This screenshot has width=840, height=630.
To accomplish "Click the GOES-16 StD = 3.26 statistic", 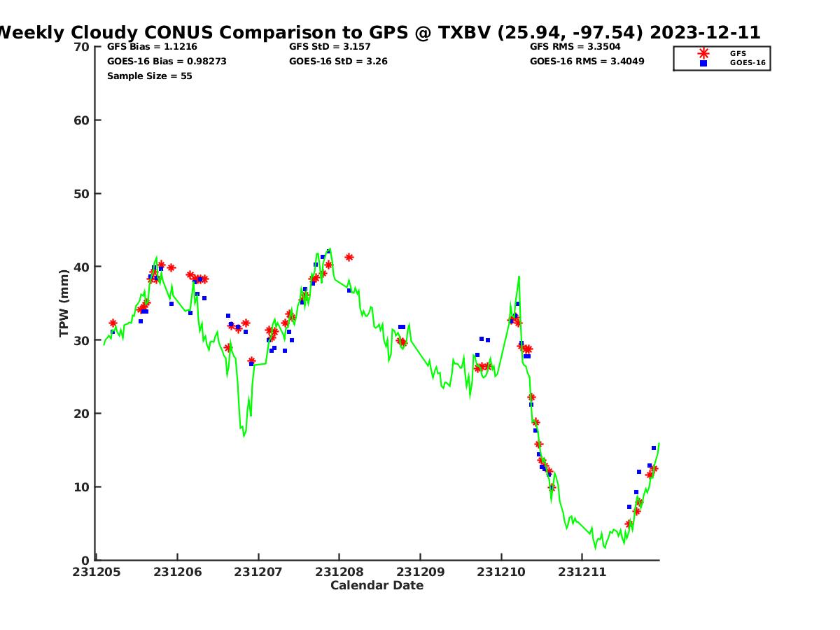I will click(338, 62).
